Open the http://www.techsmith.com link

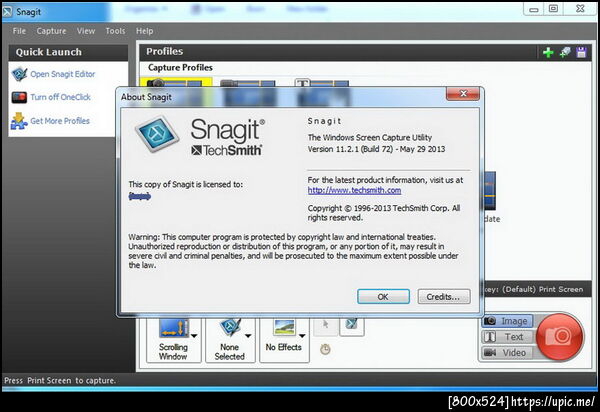click(x=354, y=190)
